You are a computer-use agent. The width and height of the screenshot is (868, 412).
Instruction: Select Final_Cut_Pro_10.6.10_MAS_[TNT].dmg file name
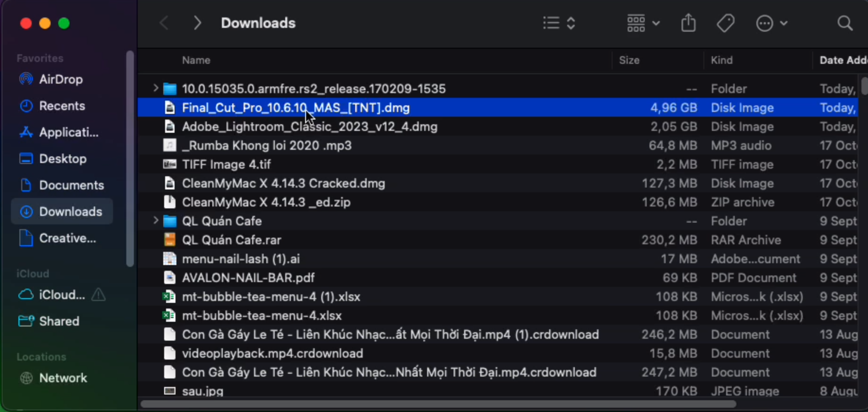coord(296,108)
